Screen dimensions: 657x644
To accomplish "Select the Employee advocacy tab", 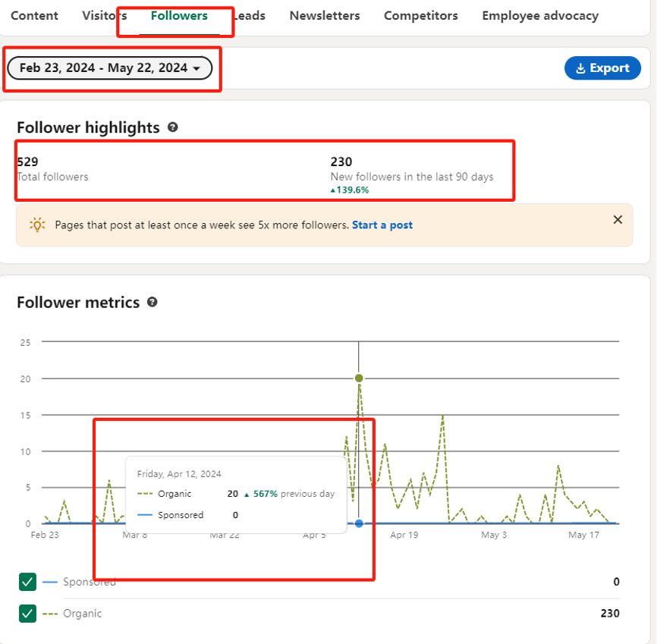I will click(540, 16).
